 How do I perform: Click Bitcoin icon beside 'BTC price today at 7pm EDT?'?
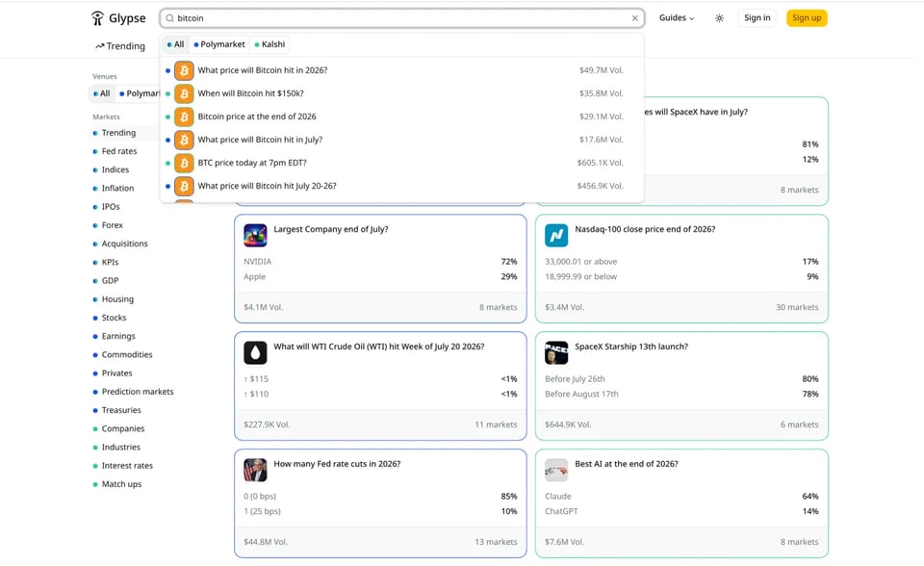click(x=184, y=163)
